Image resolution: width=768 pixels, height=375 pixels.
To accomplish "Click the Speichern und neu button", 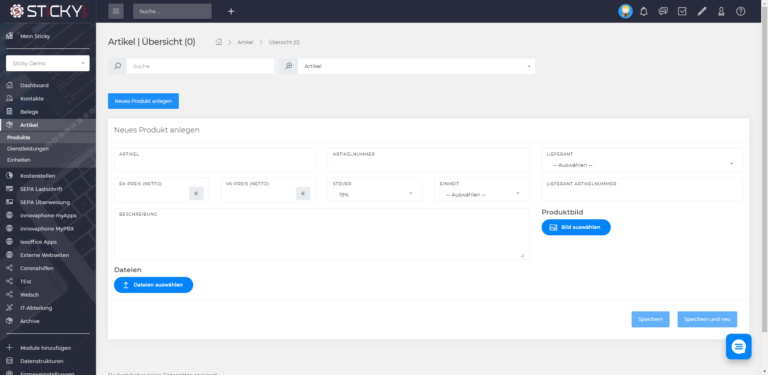I will point(707,319).
